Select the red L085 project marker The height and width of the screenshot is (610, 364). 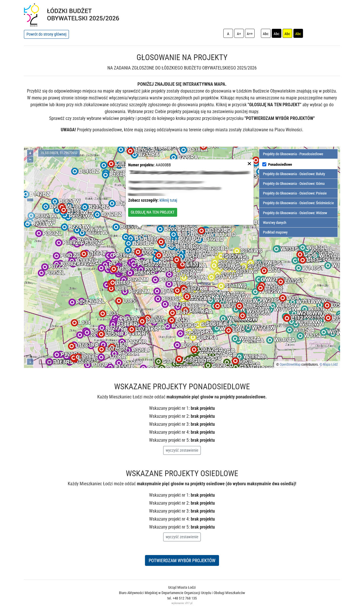119,301
